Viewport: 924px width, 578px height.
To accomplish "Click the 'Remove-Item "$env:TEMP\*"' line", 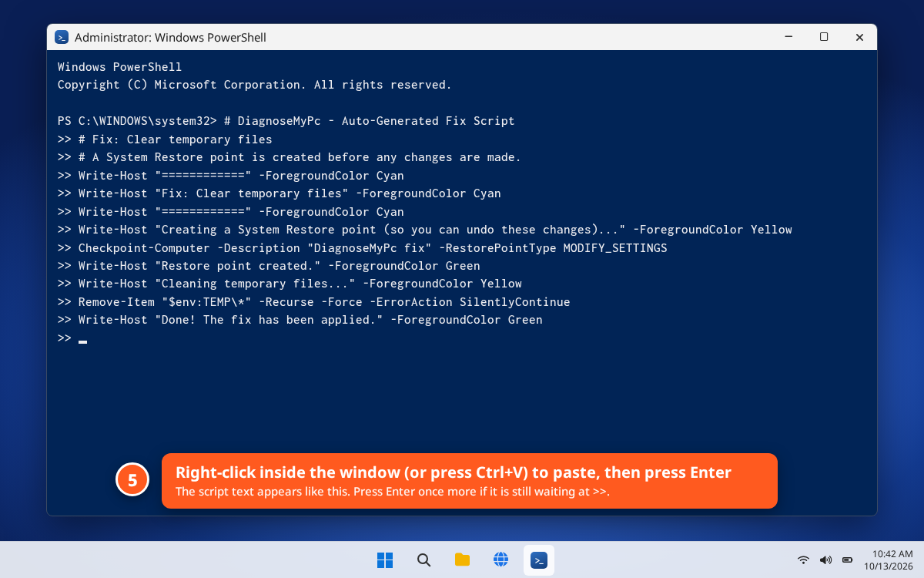I will pyautogui.click(x=314, y=302).
